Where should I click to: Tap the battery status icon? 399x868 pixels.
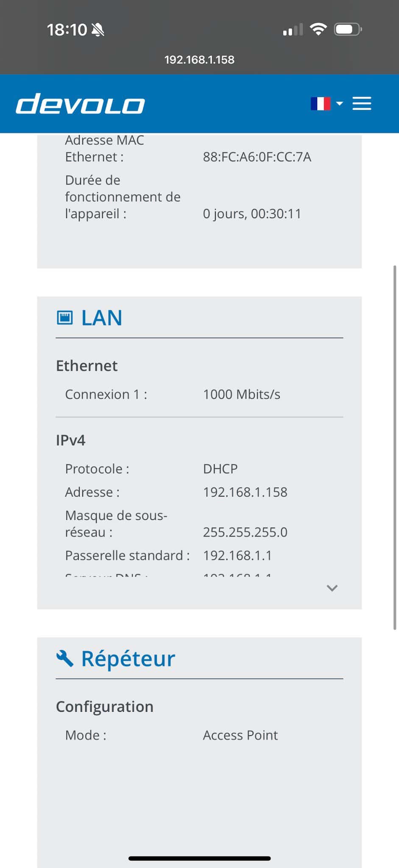pyautogui.click(x=348, y=29)
